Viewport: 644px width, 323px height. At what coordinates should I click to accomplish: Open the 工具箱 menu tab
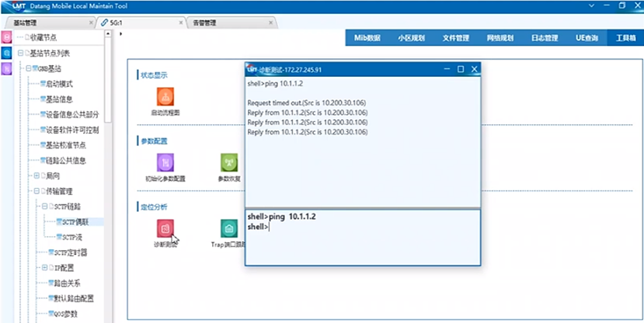(x=625, y=38)
